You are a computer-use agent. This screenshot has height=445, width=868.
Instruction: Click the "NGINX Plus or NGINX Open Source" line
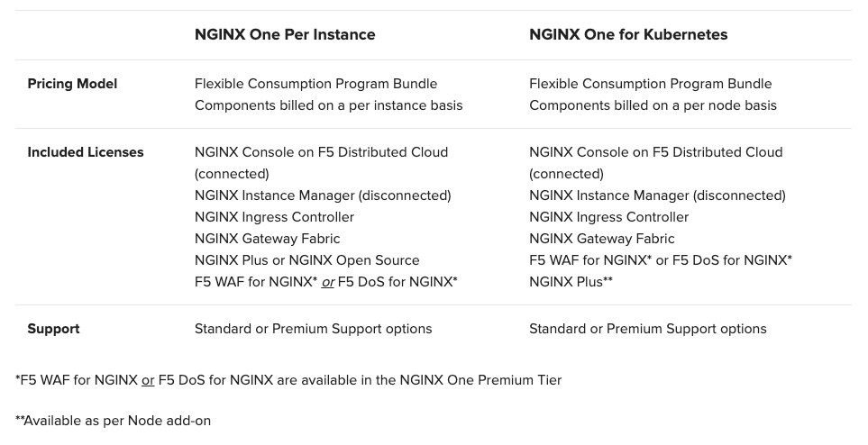click(x=306, y=260)
